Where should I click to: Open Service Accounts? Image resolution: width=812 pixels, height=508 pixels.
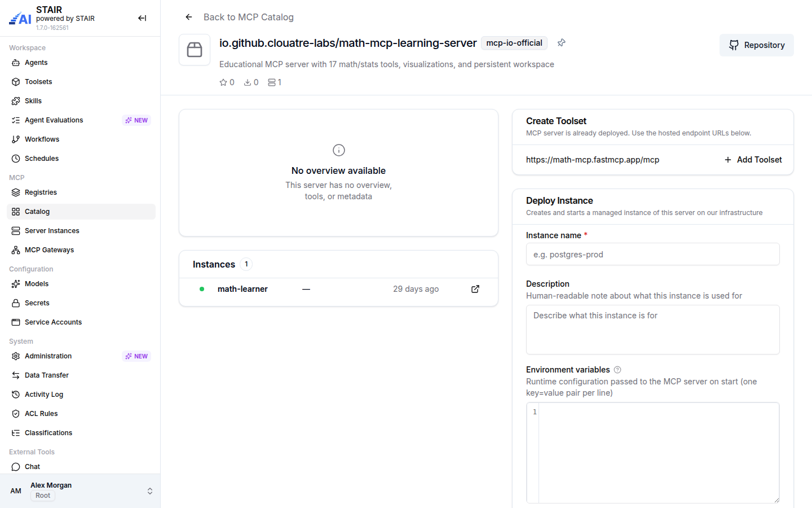click(x=81, y=322)
